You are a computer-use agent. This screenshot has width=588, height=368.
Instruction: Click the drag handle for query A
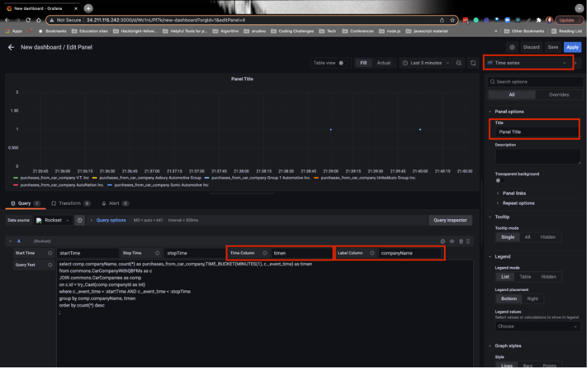coord(468,241)
